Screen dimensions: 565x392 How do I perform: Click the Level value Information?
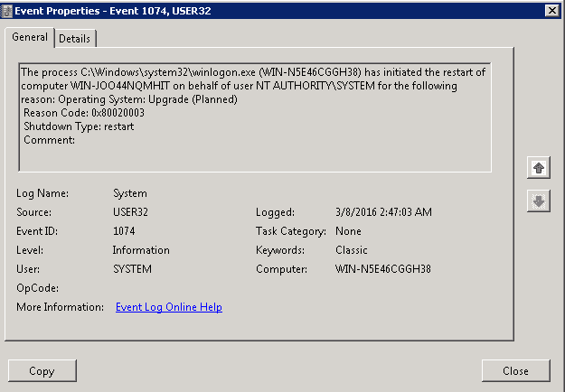[x=141, y=250]
